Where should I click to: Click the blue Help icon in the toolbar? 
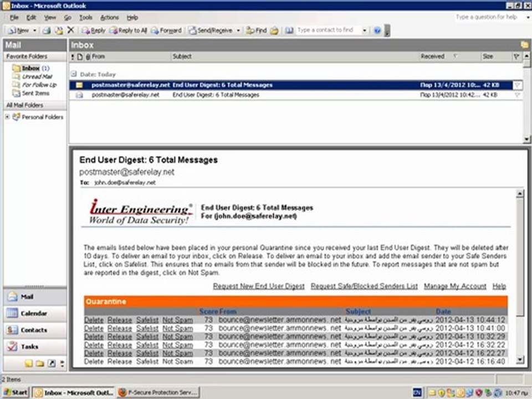[x=377, y=30]
